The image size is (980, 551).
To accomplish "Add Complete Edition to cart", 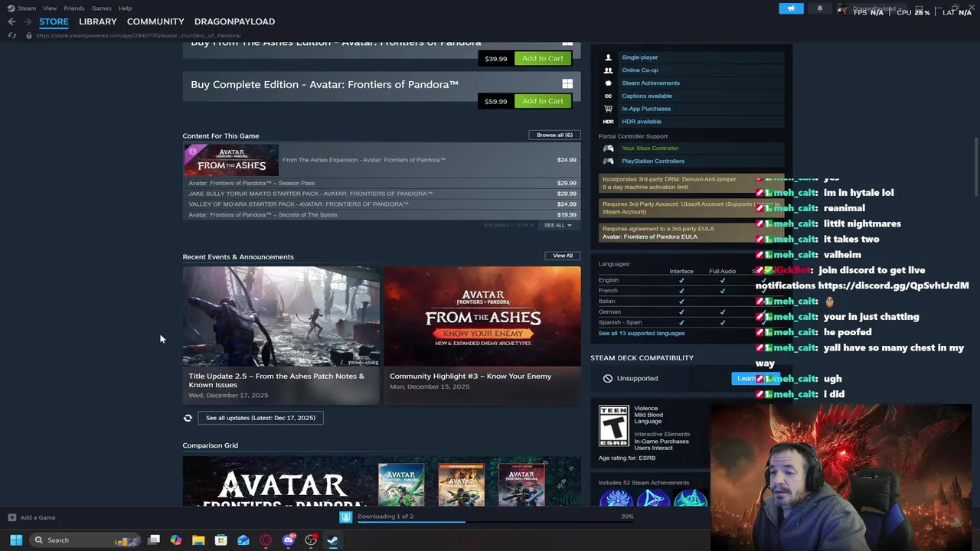I will [x=543, y=101].
